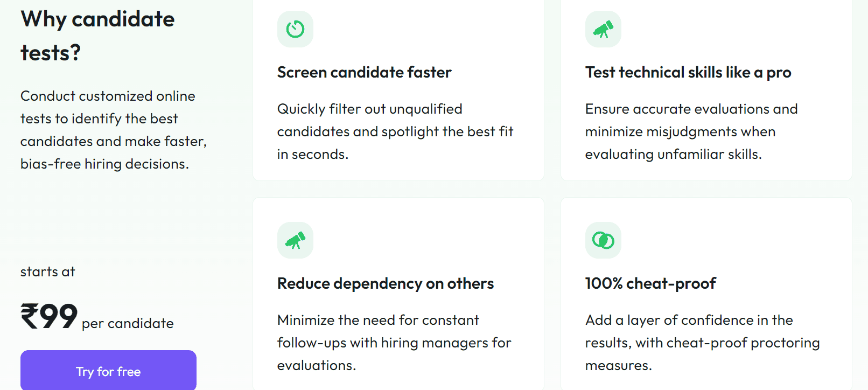The image size is (868, 390).
Task: Click the ₹99 price figure
Action: point(49,316)
